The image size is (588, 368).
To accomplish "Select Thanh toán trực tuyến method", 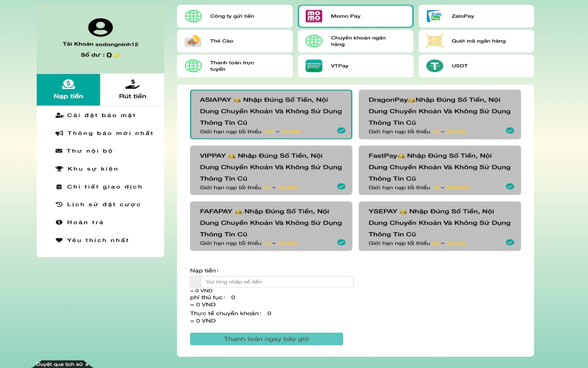I will click(x=235, y=66).
